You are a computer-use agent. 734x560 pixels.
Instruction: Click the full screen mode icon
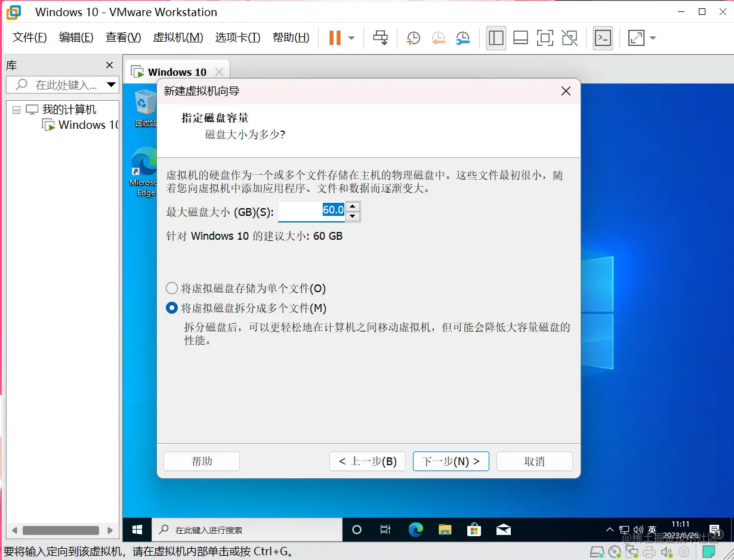pyautogui.click(x=545, y=38)
